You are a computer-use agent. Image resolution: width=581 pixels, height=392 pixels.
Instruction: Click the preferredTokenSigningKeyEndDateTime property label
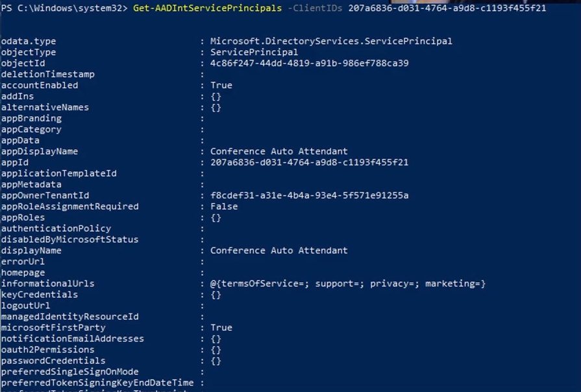(x=97, y=383)
